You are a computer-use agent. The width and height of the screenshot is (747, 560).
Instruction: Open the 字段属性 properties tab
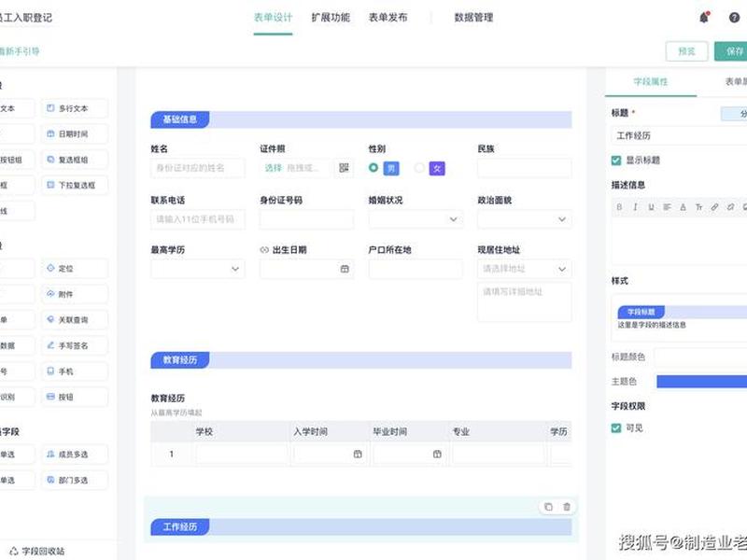pos(651,82)
